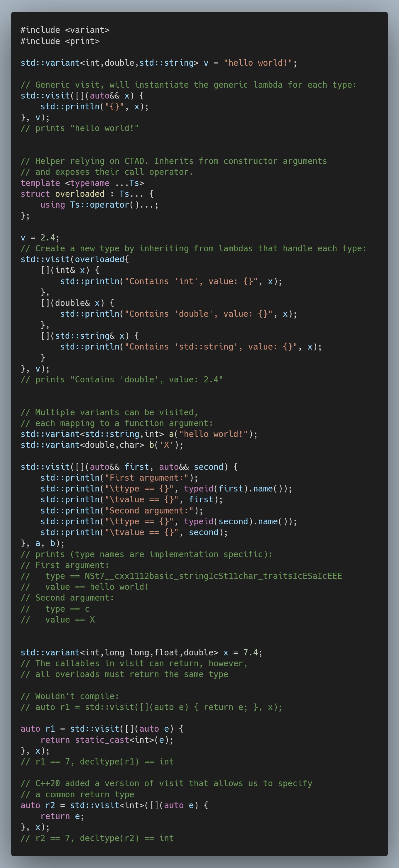Click the line with 'typeid(second).name()'
Screen dimensions: 399x868
(169, 522)
